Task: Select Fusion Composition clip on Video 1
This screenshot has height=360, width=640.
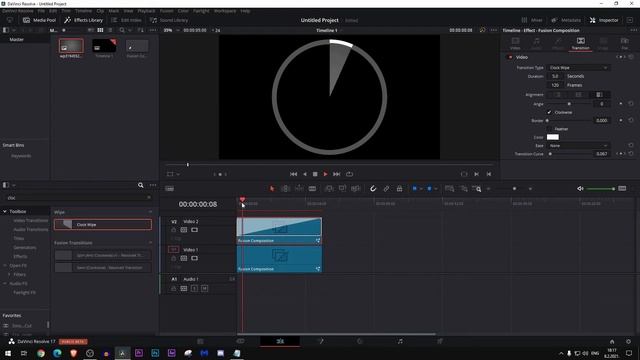Action: pyautogui.click(x=279, y=259)
